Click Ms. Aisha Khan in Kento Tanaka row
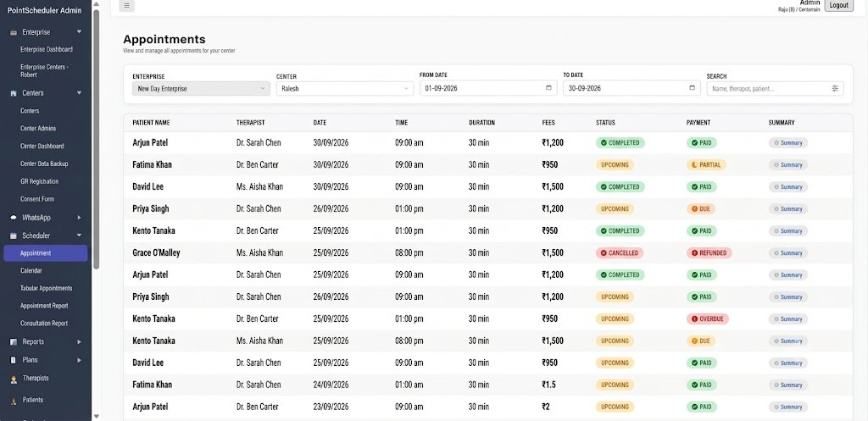Screen dimensions: 868x421 tap(259, 341)
